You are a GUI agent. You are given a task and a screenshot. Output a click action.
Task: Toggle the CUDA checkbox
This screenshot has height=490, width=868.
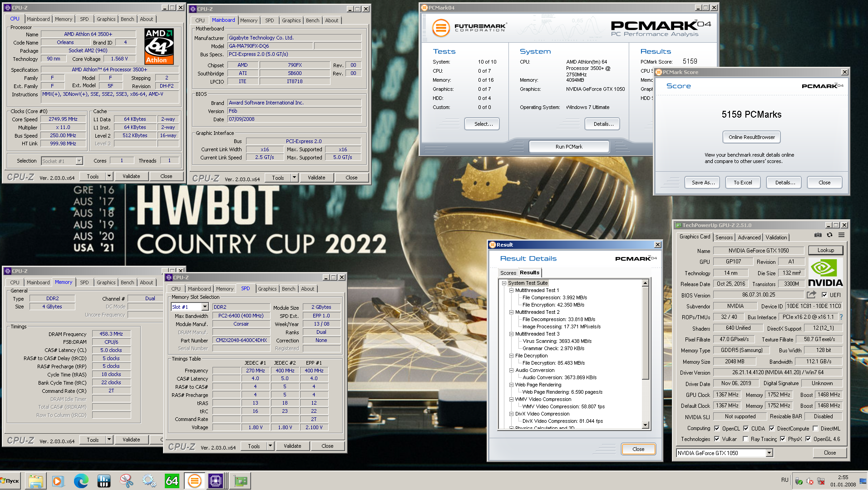pyautogui.click(x=746, y=428)
